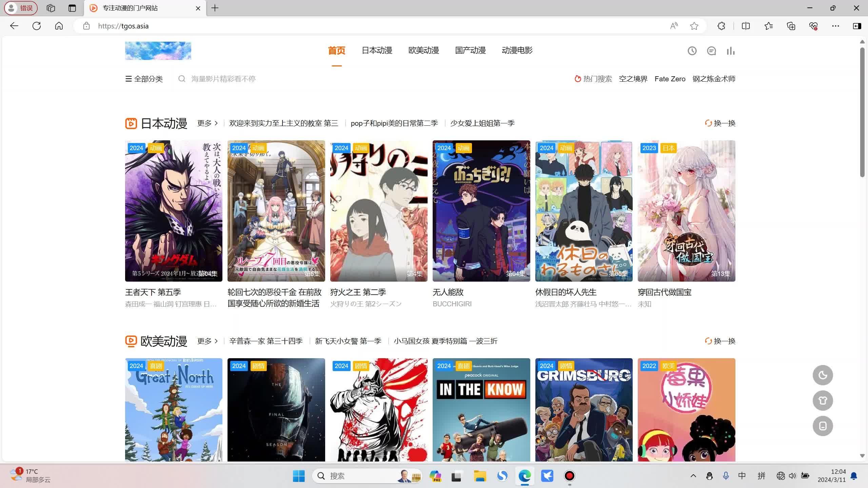The width and height of the screenshot is (868, 488).
Task: Click the search magnifier icon in site search
Action: coord(182,79)
